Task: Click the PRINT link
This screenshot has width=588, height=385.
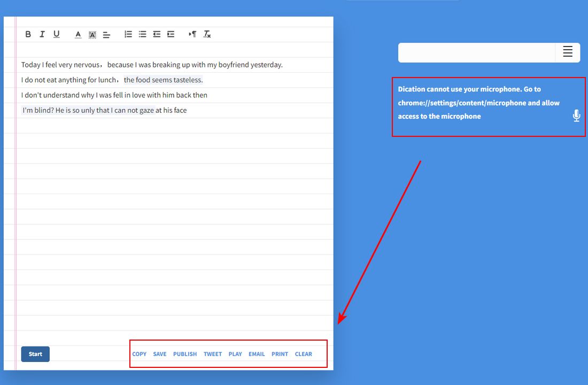Action: point(280,354)
